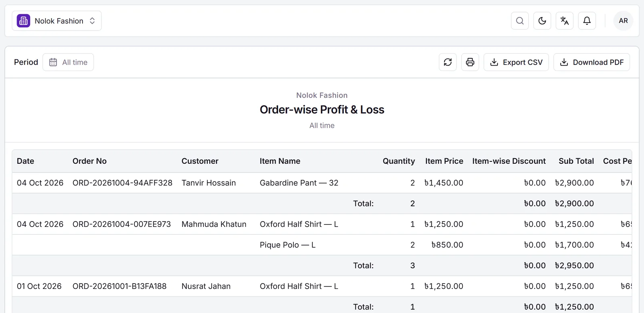Select order ORD-20261004-007EE973
Image resolution: width=644 pixels, height=313 pixels.
coord(122,224)
